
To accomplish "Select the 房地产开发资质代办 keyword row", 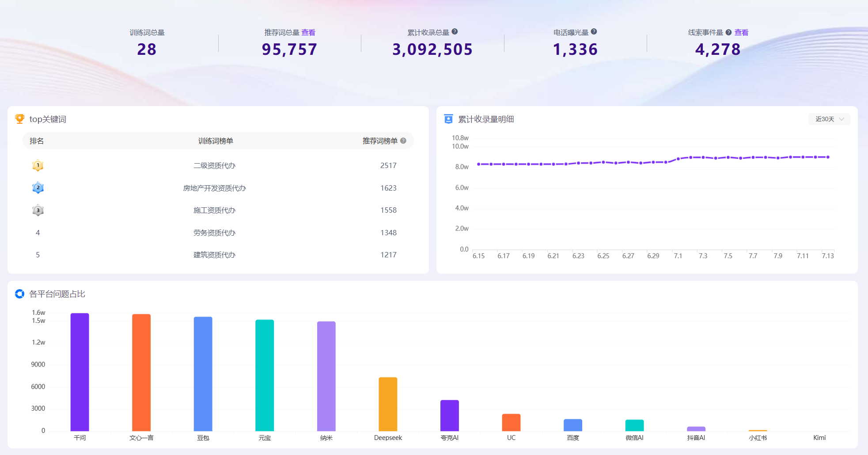I will pos(218,188).
